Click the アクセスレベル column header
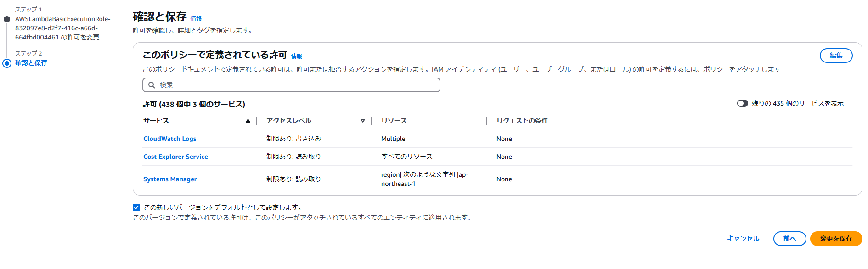Viewport: 868px width, 269px height. [289, 121]
